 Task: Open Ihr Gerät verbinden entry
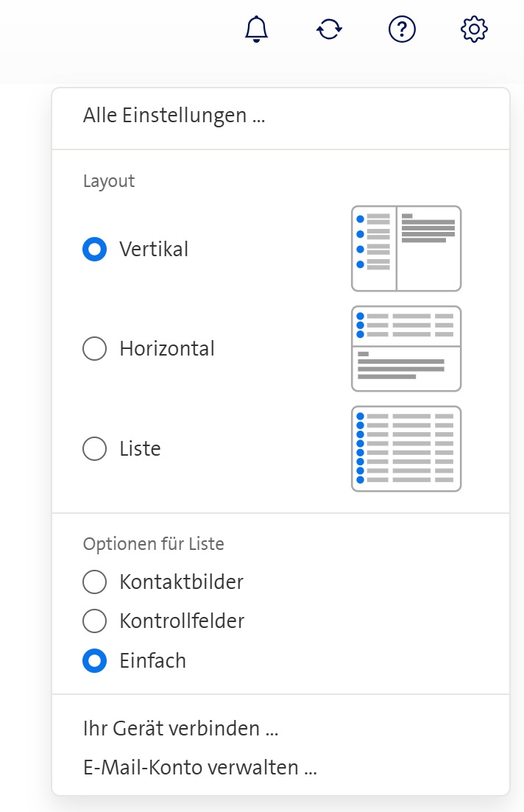click(180, 729)
